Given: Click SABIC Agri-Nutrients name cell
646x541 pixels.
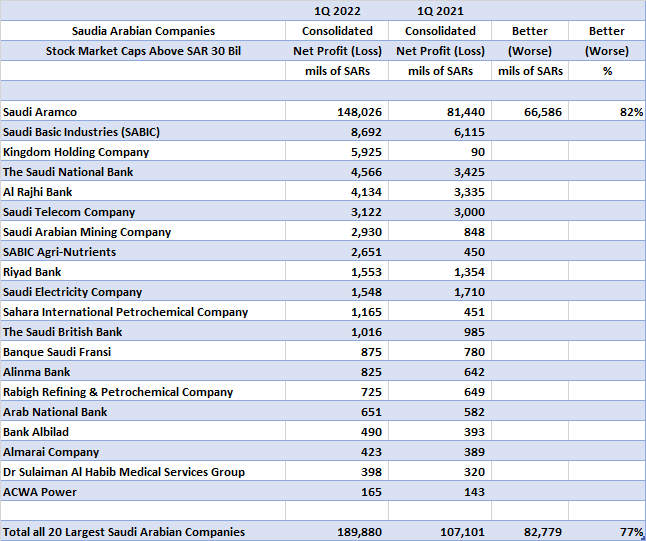Looking at the screenshot, I should tap(143, 251).
